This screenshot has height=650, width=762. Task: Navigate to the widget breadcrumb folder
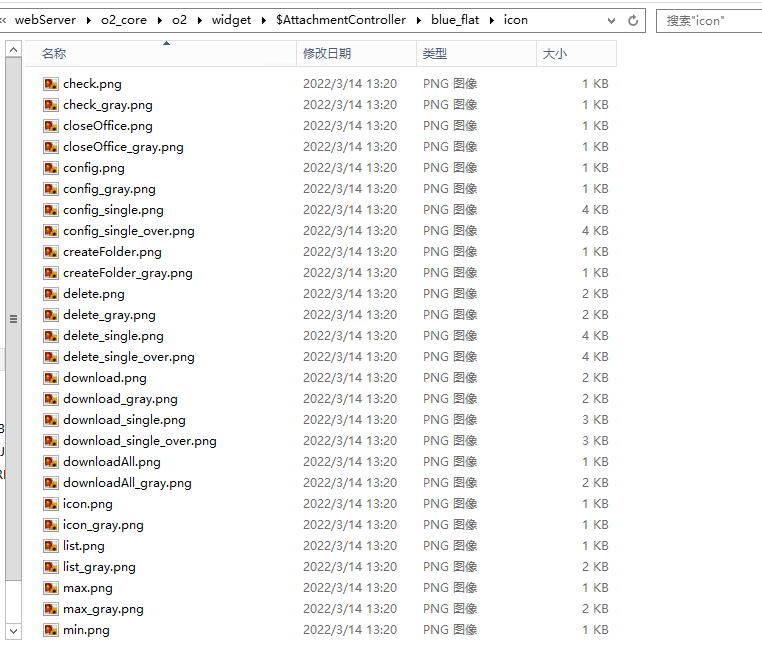(231, 20)
